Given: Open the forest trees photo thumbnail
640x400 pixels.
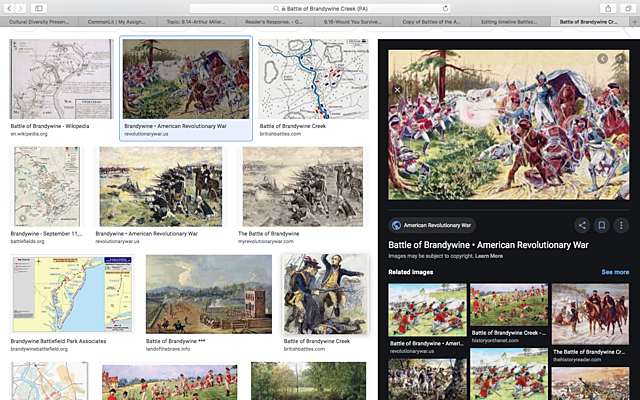Looking at the screenshot, I should click(309, 381).
